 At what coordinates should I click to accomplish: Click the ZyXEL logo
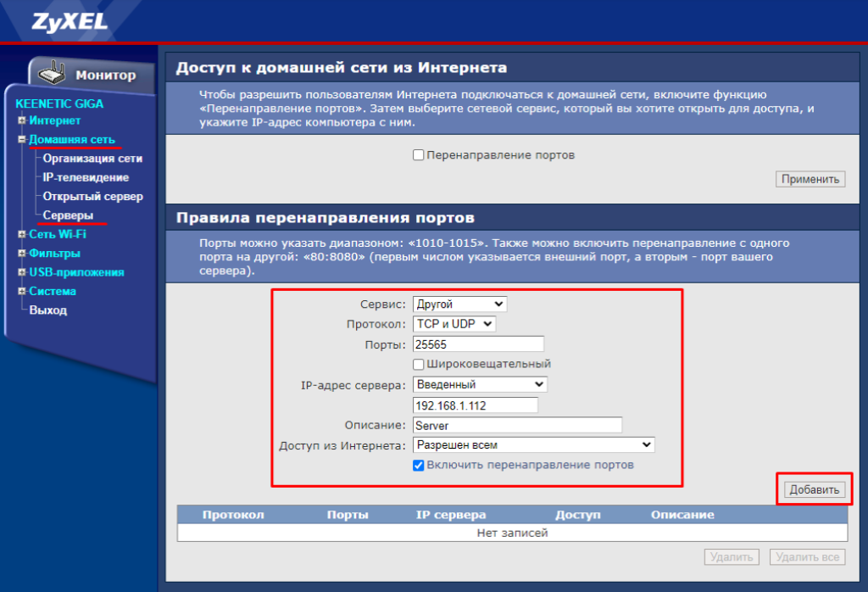(x=58, y=21)
